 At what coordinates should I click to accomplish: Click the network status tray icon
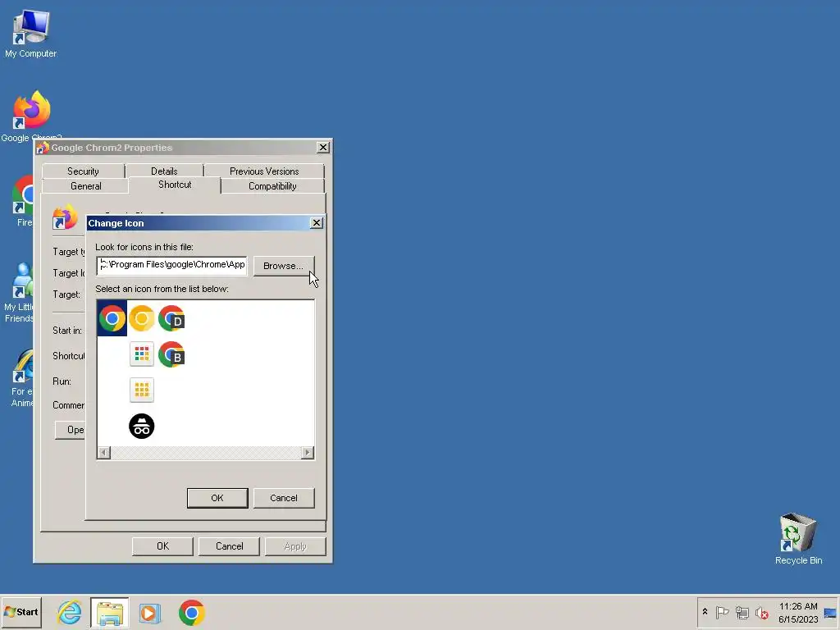coord(742,612)
